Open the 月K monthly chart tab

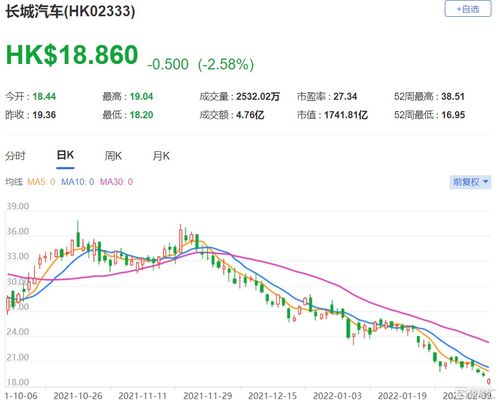[161, 156]
